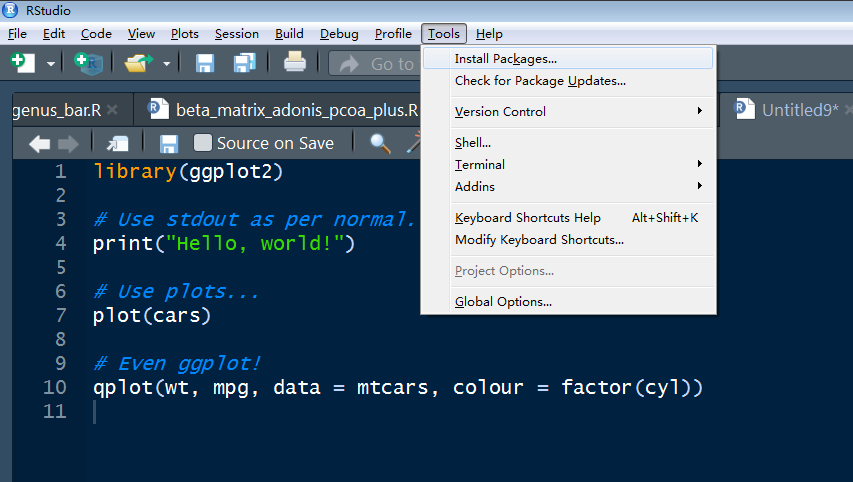The height and width of the screenshot is (482, 853).
Task: Toggle the Source on Save checkbox
Action: 202,143
